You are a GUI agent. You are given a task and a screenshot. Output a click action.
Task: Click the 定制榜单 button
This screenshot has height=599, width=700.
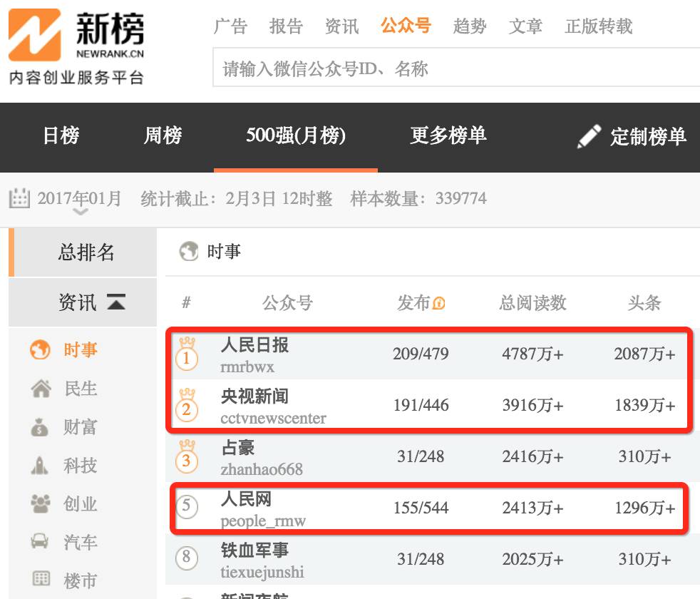(x=632, y=136)
